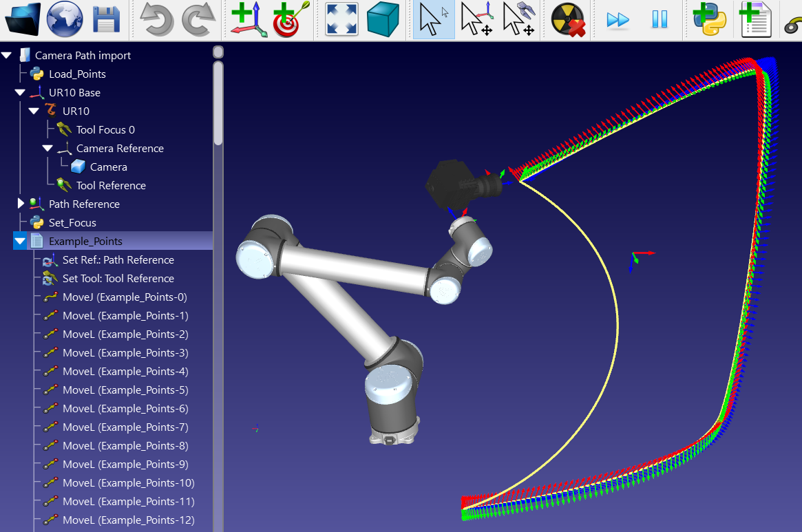Select MoveL (Example_Points-5) instruction
The image size is (802, 532).
(125, 390)
